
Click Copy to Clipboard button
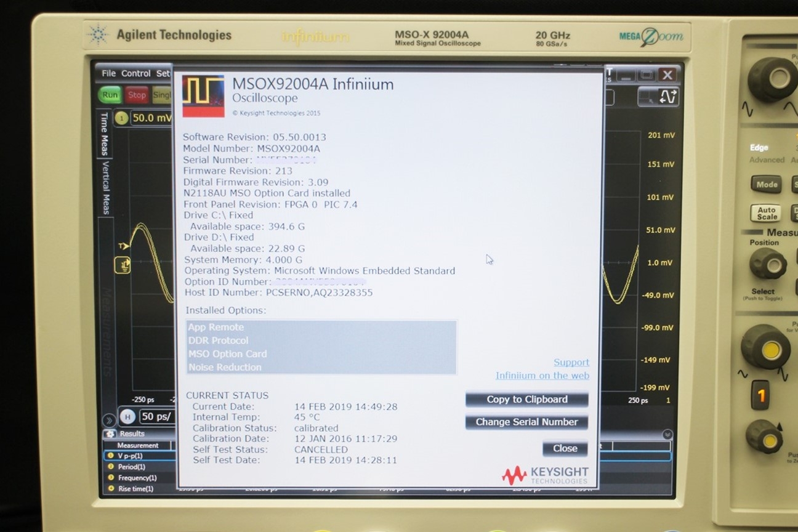[527, 400]
